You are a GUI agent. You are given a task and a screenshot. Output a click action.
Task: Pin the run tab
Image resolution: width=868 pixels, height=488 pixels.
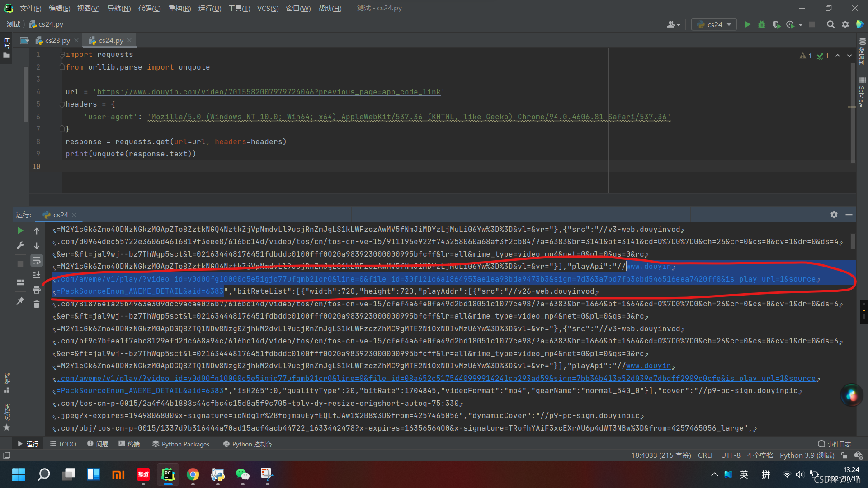(20, 301)
